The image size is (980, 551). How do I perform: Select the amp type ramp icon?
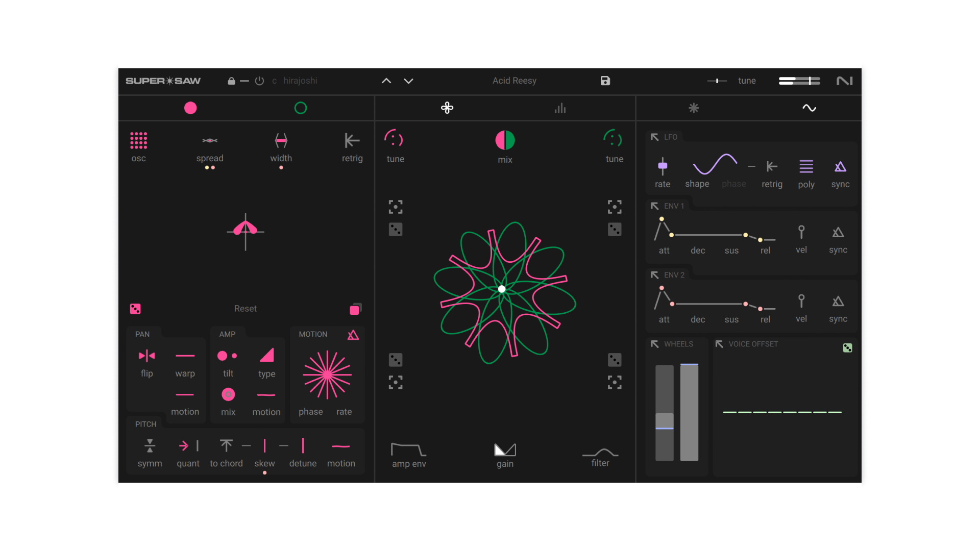pos(266,355)
